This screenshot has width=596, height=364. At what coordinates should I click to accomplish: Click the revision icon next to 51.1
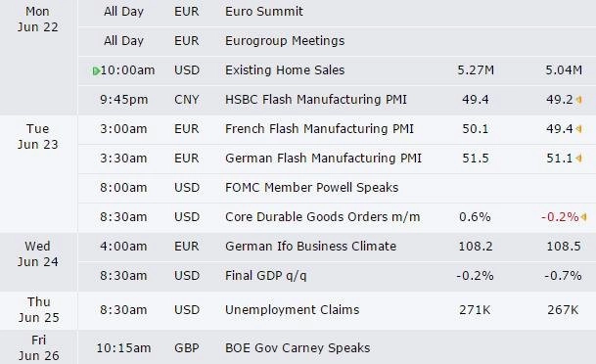coord(579,159)
